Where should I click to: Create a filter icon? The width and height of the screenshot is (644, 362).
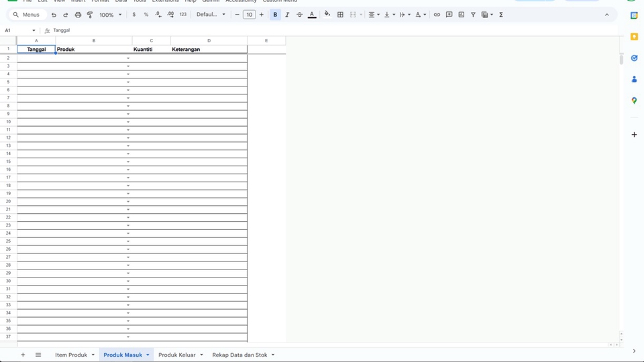(x=473, y=15)
